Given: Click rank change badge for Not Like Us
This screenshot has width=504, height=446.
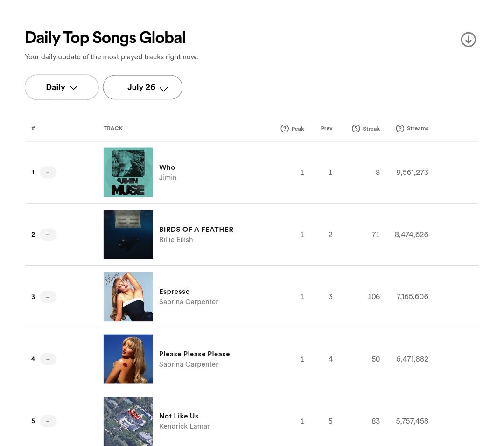Looking at the screenshot, I should pyautogui.click(x=48, y=421).
